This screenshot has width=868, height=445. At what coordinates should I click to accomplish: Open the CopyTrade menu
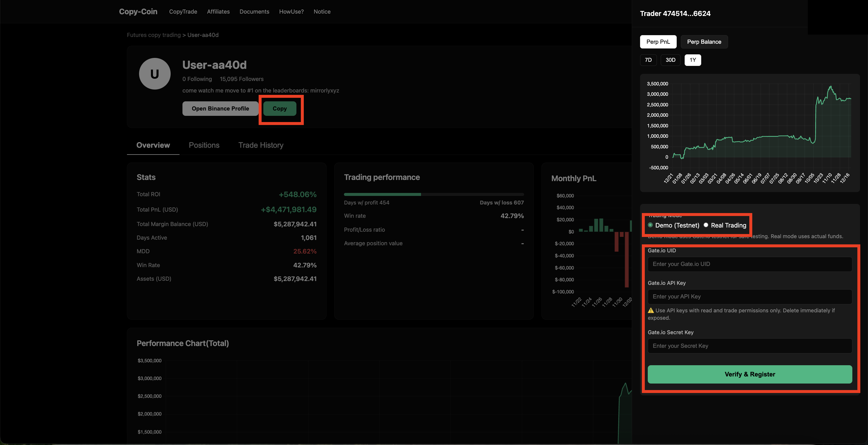[183, 12]
